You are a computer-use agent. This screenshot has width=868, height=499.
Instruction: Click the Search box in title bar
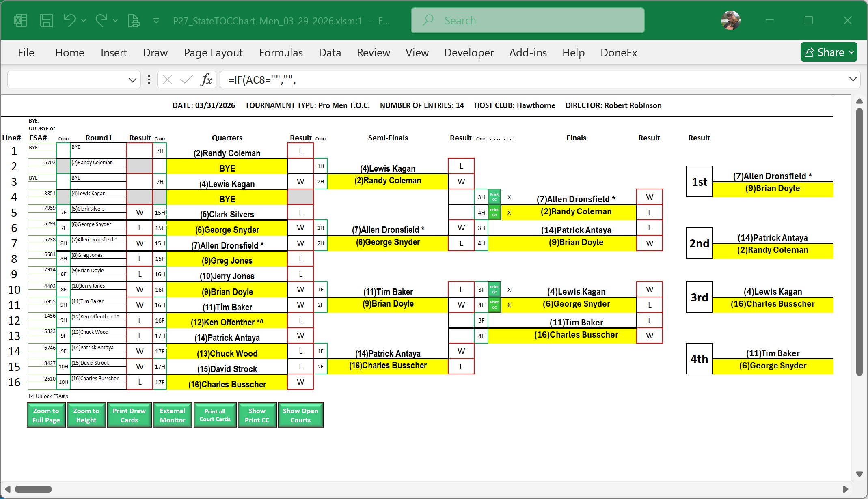(x=527, y=20)
